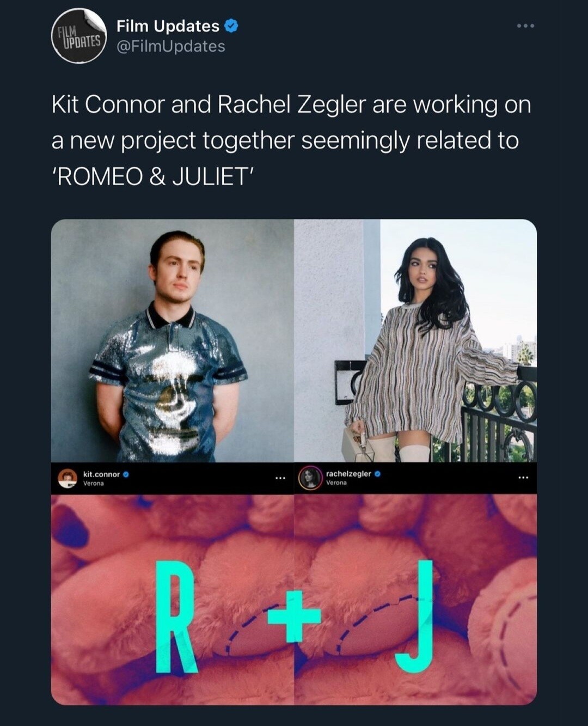Open the Film Updates profile avatar
The height and width of the screenshot is (726, 588).
(x=79, y=36)
